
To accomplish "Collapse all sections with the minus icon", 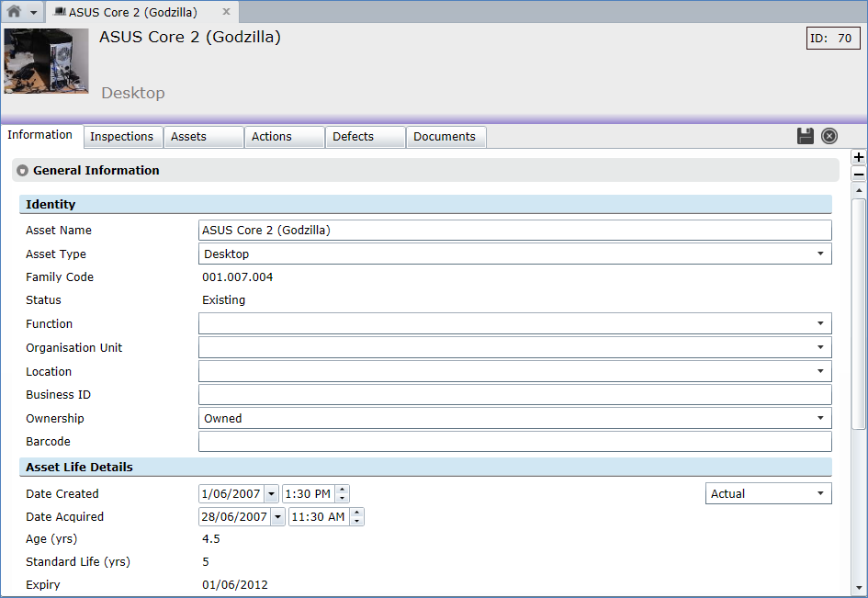I will point(859,175).
